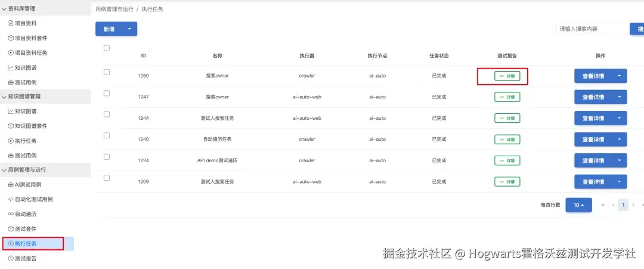This screenshot has width=644, height=269.
Task: Click the name cell 自动遍历任务
Action: (x=217, y=139)
